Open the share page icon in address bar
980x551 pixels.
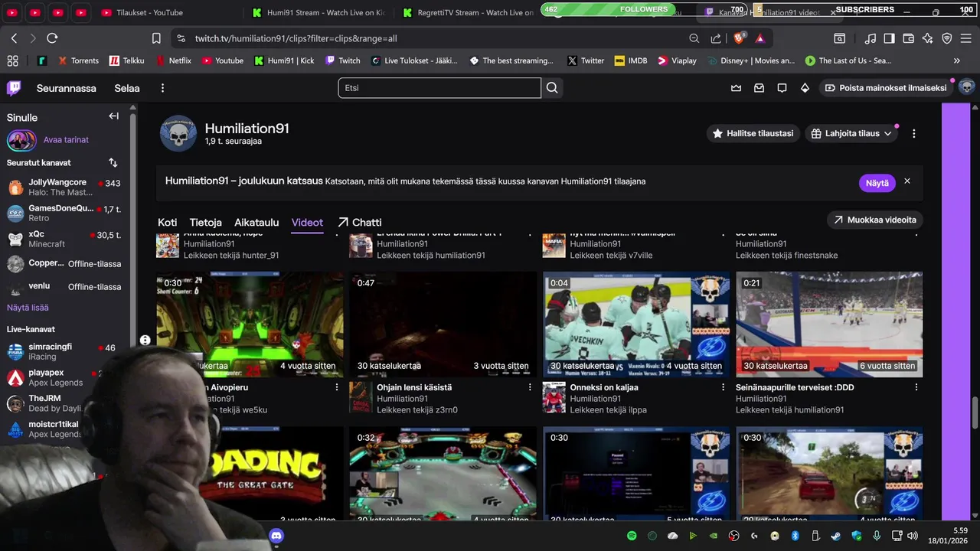pos(716,38)
